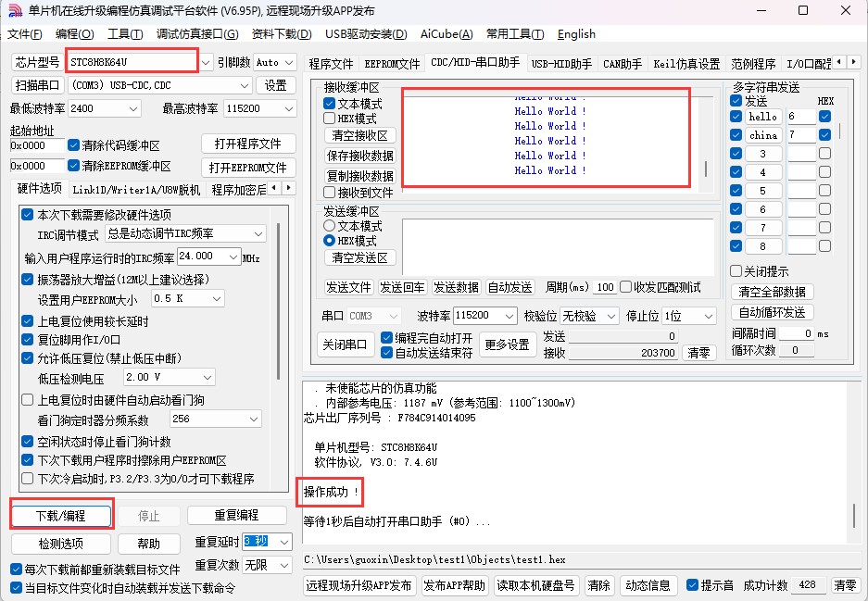Enable 上电复位时由硬件自动启动看门狗
Screen dimensions: 868x601
pos(27,399)
